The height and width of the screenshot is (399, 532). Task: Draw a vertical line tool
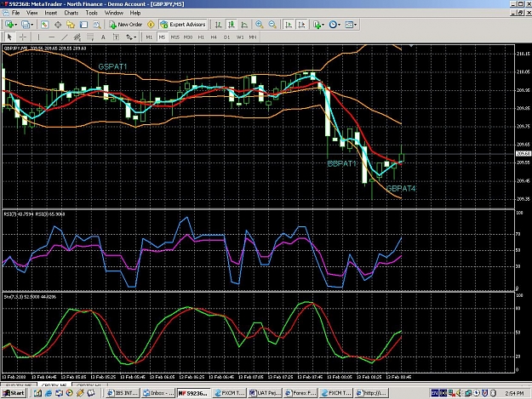pos(38,37)
